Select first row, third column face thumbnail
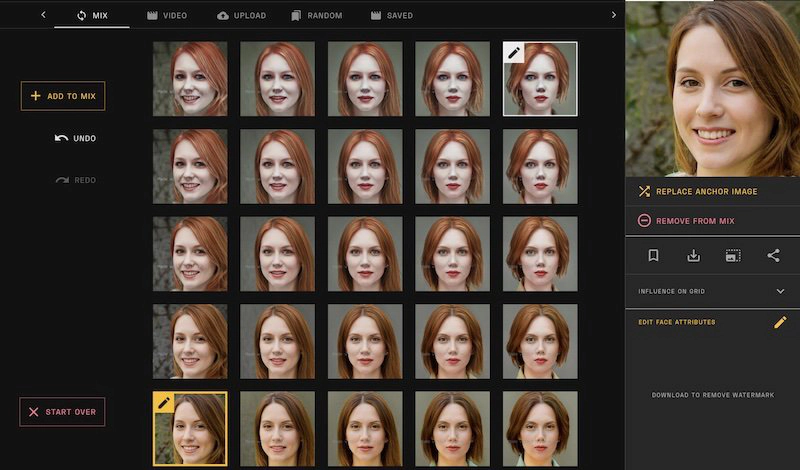800x470 pixels. (x=365, y=79)
